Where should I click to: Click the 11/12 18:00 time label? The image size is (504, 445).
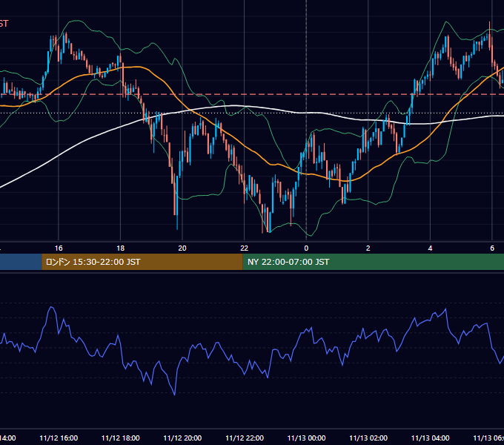click(121, 438)
